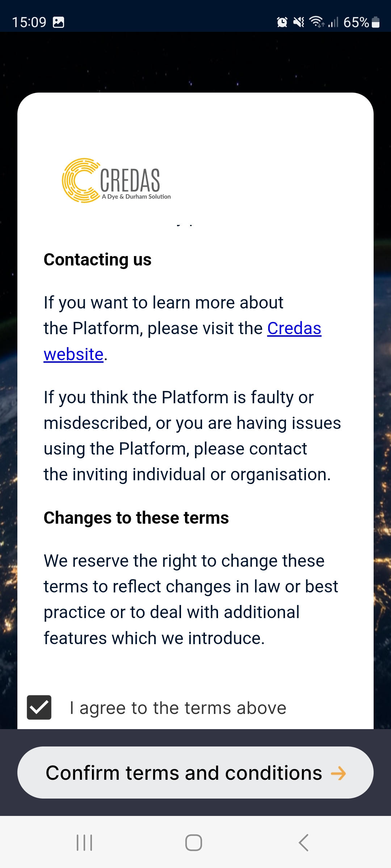Tap the Credas fingerprint logo
This screenshot has height=868, width=391.
pyautogui.click(x=81, y=180)
